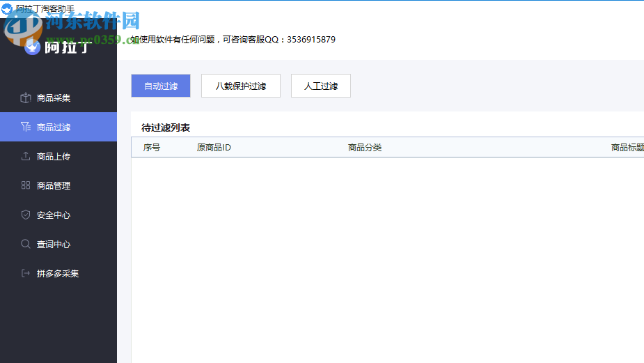Click the 阿拉丁淘客助手 window title
The width and height of the screenshot is (644, 363).
coord(45,8)
